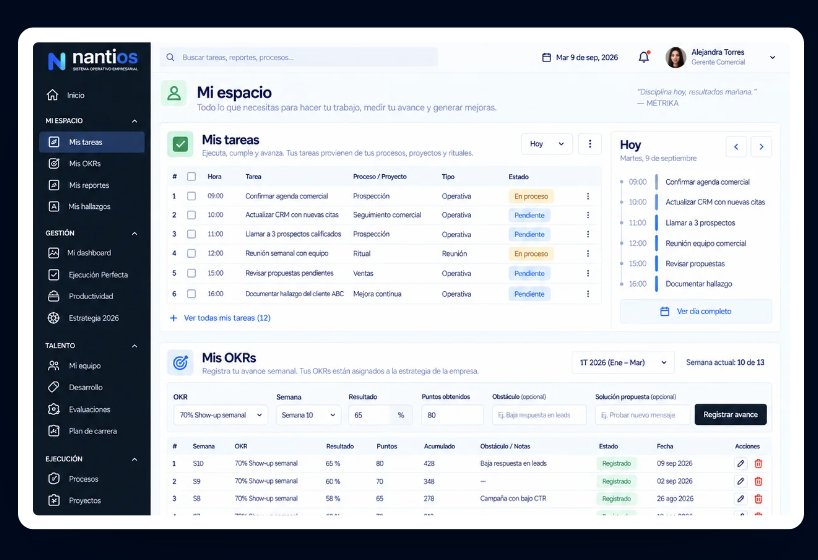Check the box for Actualizar CRM task
Screen dimensions: 818x560
click(x=191, y=215)
